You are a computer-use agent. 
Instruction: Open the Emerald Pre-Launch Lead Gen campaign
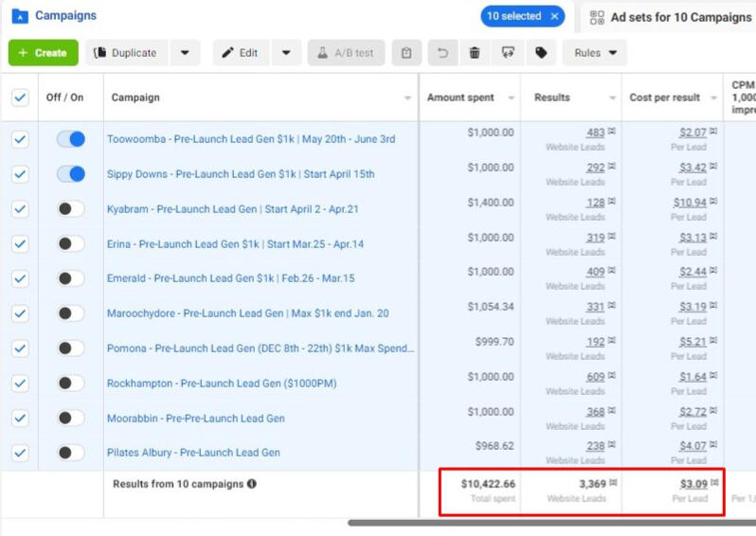230,278
